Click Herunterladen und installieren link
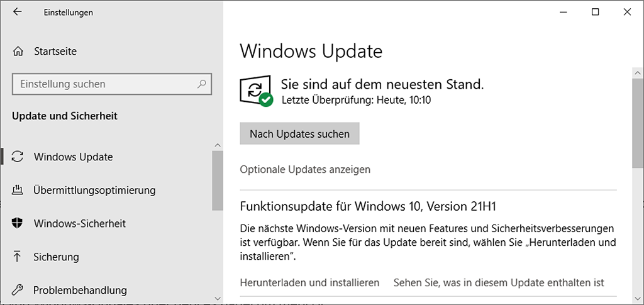 [x=310, y=282]
